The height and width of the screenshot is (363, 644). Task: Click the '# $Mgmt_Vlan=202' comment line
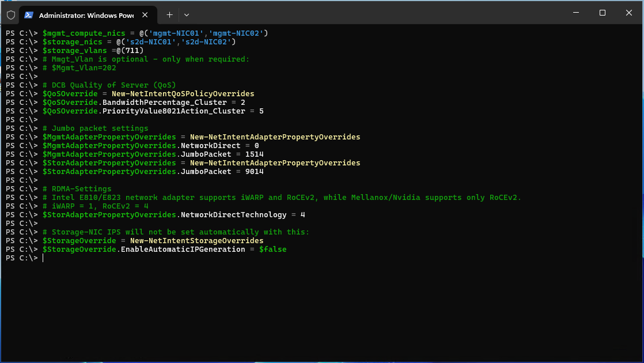click(79, 68)
